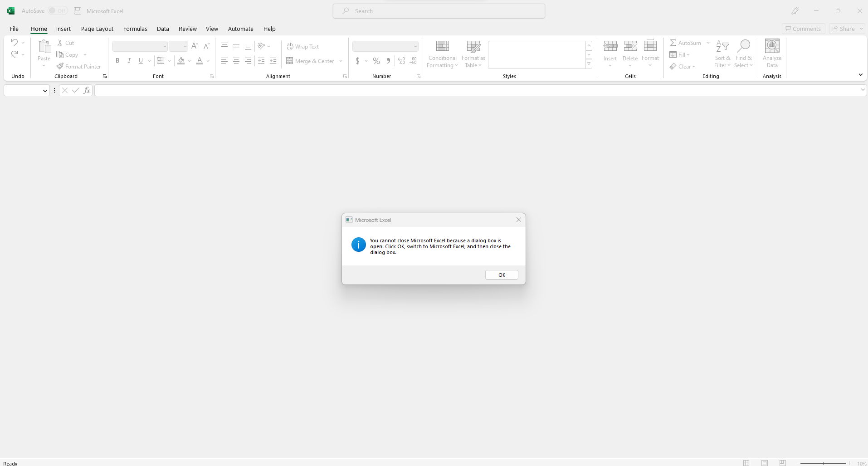Screen dimensions: 868x466
Task: Click the Insert cells icon
Action: (610, 45)
